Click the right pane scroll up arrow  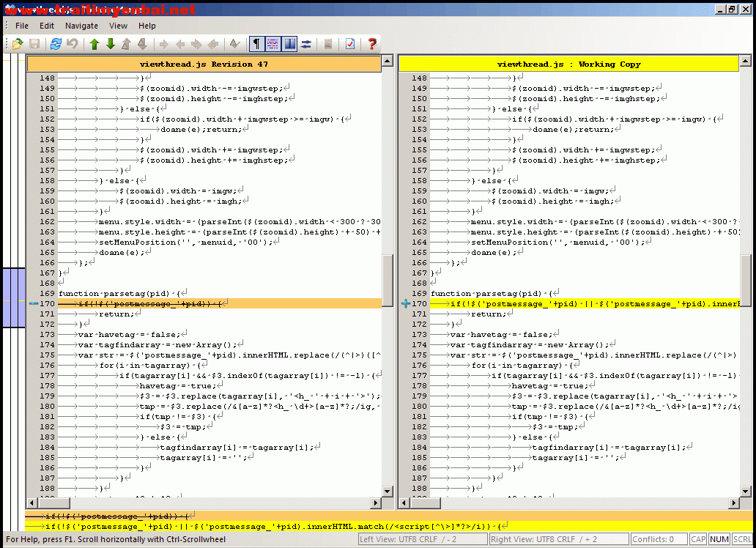pos(746,61)
